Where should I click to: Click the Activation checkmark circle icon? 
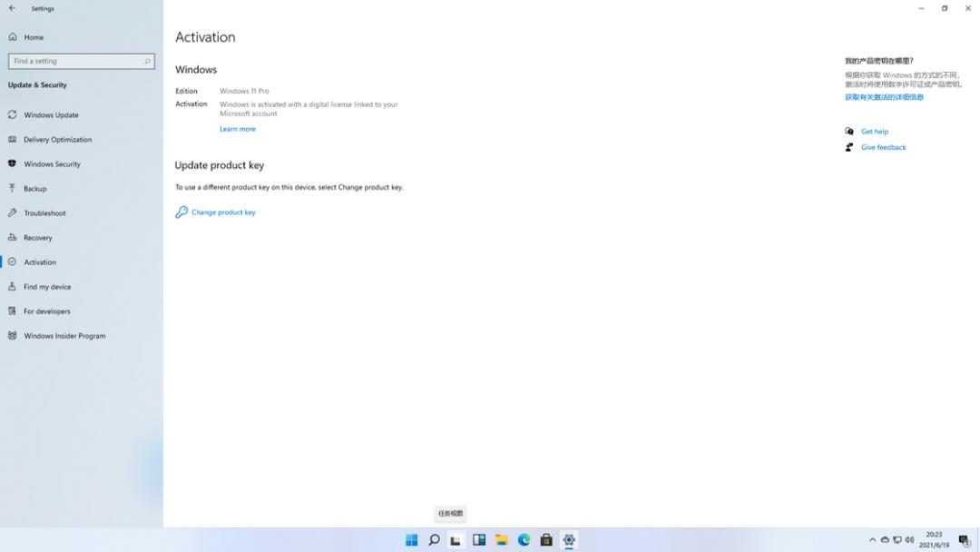(x=12, y=262)
